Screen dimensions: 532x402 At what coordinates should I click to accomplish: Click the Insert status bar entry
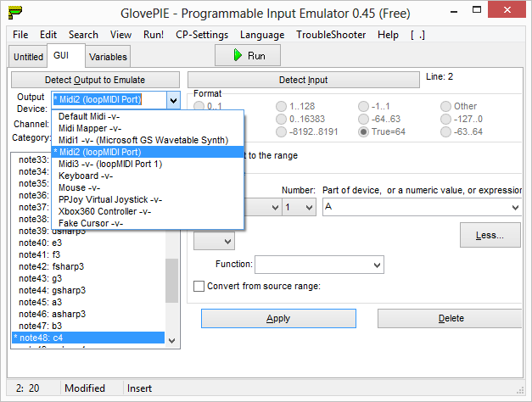point(139,388)
